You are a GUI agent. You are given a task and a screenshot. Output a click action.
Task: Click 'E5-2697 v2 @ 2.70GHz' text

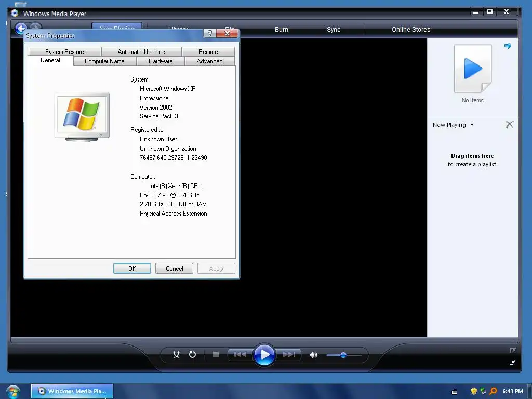coord(169,195)
